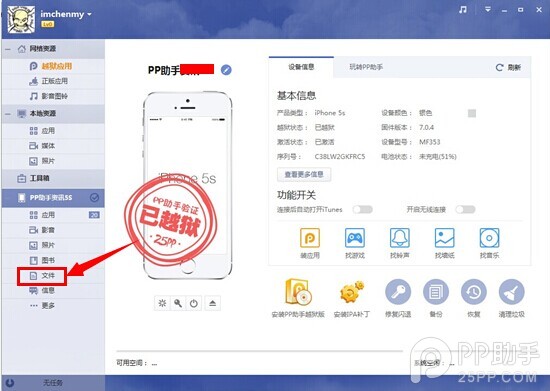Collapse the 网络资源 section

8,49
